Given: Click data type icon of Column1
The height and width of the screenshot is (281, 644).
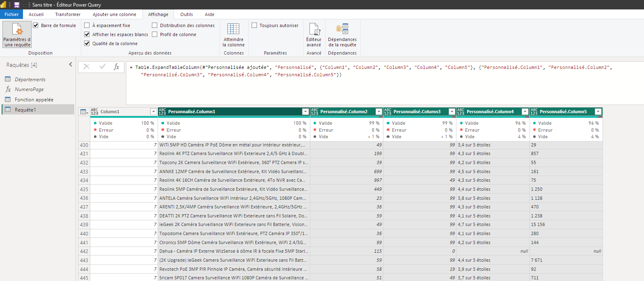Looking at the screenshot, I should (94, 112).
